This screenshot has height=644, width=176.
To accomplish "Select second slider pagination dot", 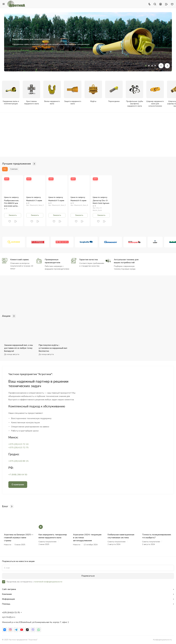I will pos(149,66).
